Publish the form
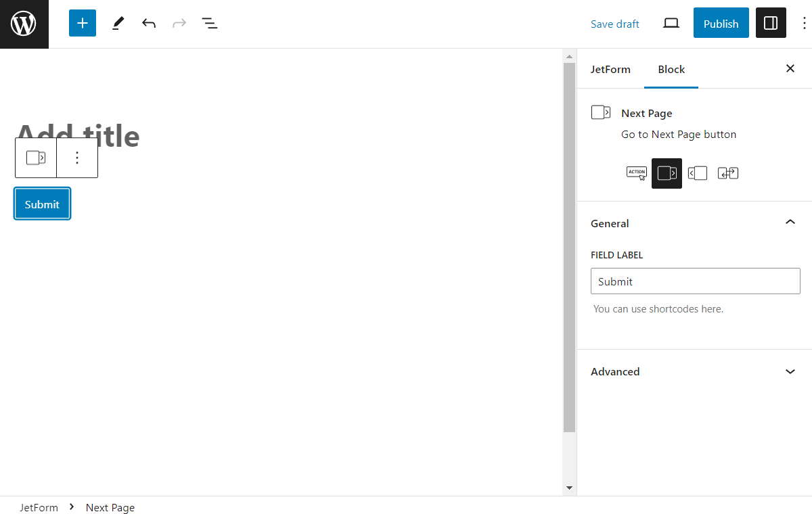This screenshot has width=812, height=514. [721, 22]
